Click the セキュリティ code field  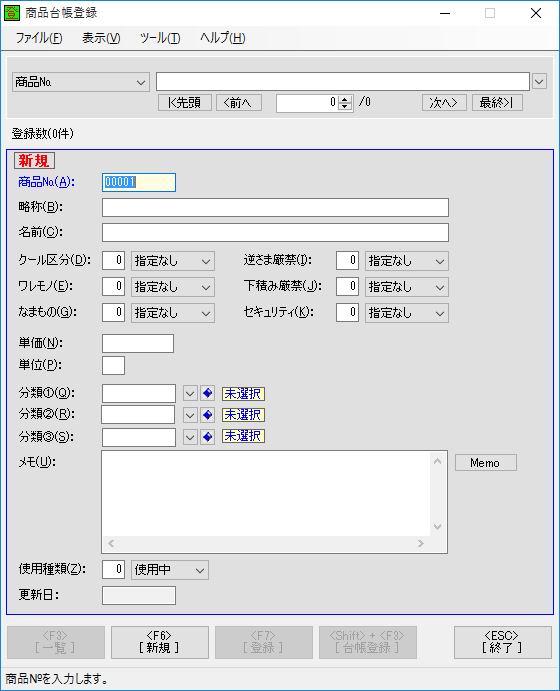[347, 312]
